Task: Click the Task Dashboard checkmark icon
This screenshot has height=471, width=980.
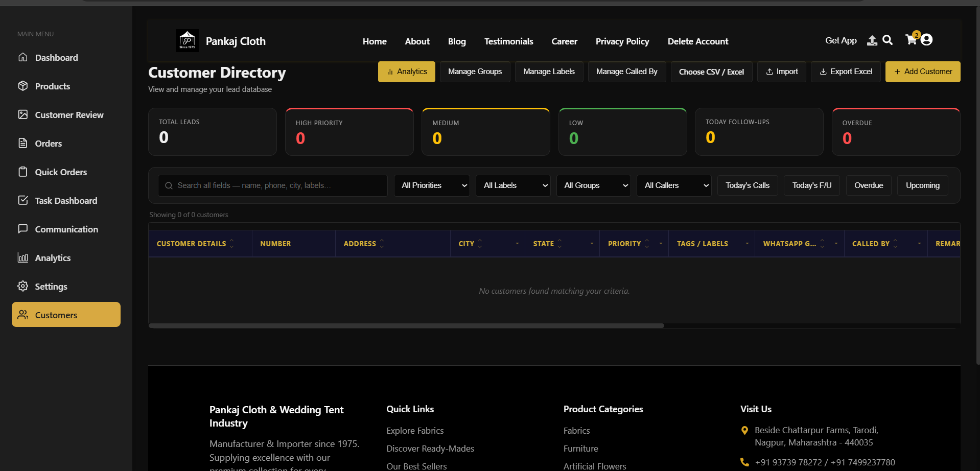Action: pyautogui.click(x=23, y=200)
